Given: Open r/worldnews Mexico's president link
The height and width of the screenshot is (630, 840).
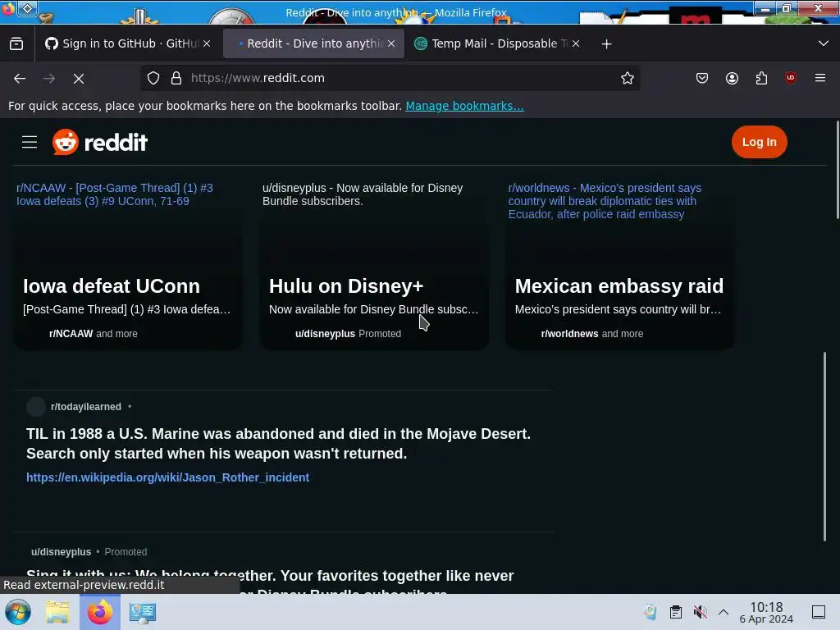Looking at the screenshot, I should click(605, 201).
